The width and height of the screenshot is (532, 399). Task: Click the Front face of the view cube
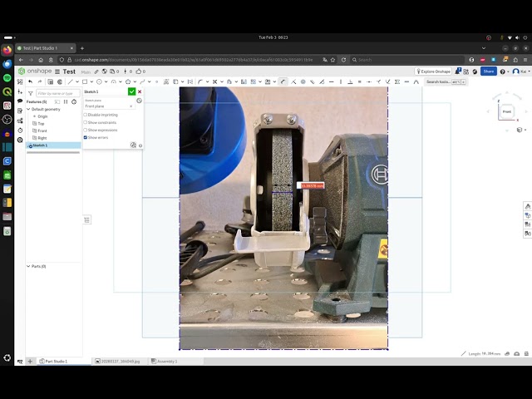point(507,111)
